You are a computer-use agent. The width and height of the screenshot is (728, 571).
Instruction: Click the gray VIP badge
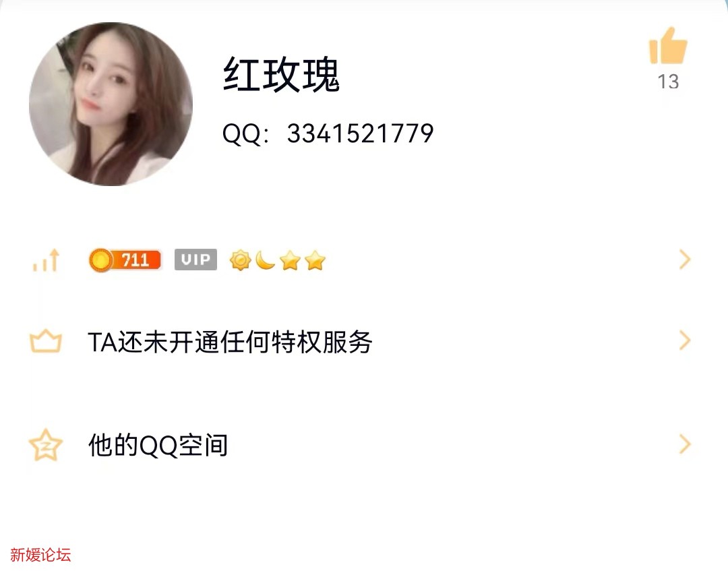coord(195,260)
